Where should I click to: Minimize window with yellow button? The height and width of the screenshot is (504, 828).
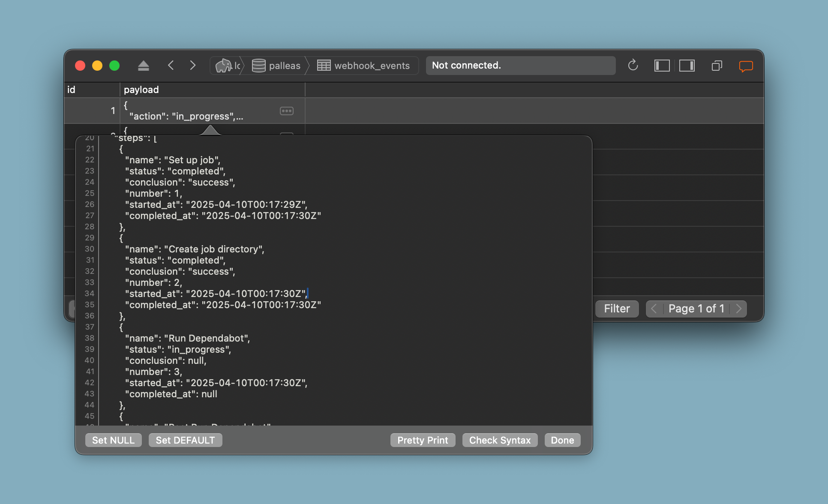[97, 66]
